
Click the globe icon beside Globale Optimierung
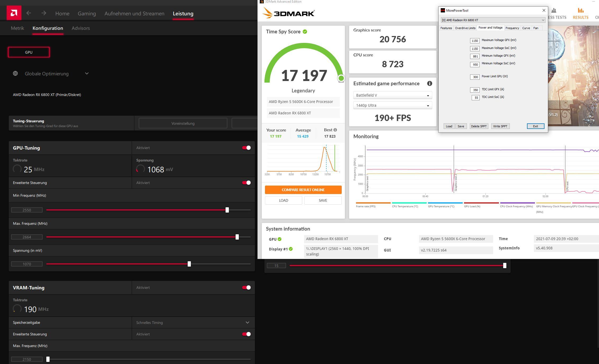[15, 74]
